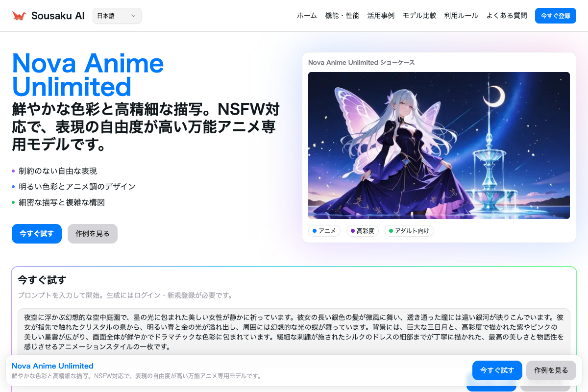
Task: Open the 日本語 language dropdown
Action: [117, 16]
